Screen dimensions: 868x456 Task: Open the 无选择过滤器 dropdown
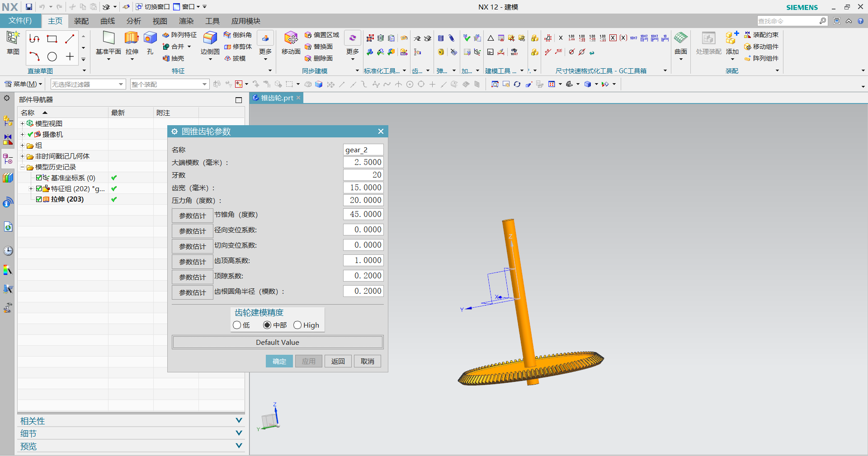[x=88, y=84]
